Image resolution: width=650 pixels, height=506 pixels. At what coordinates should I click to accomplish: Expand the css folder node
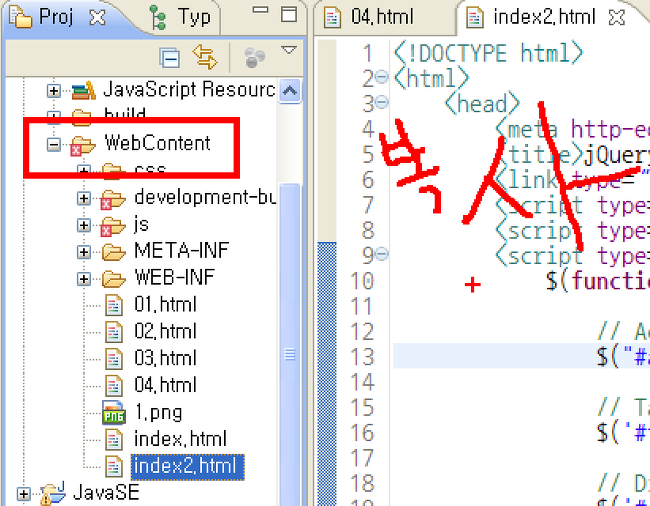[x=84, y=170]
